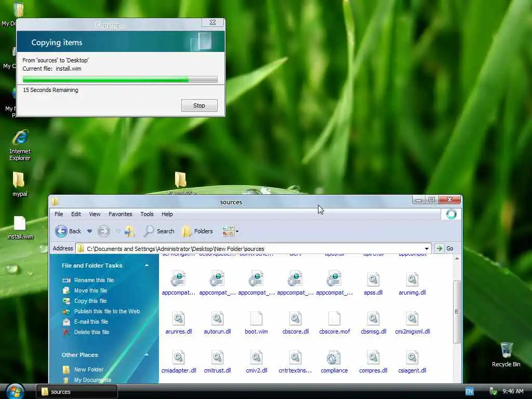Open Search from the toolbar
532x399 pixels.
[x=159, y=231]
